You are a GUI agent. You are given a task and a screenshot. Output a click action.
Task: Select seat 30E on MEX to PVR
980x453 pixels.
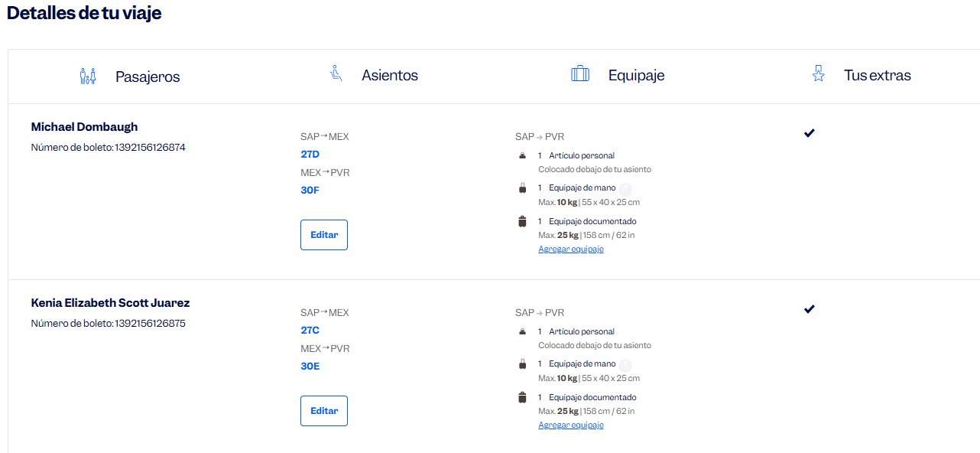pos(310,367)
